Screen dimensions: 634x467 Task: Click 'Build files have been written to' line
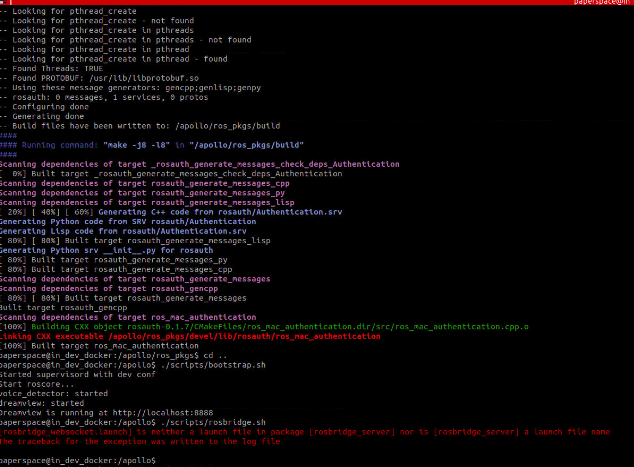[140, 126]
